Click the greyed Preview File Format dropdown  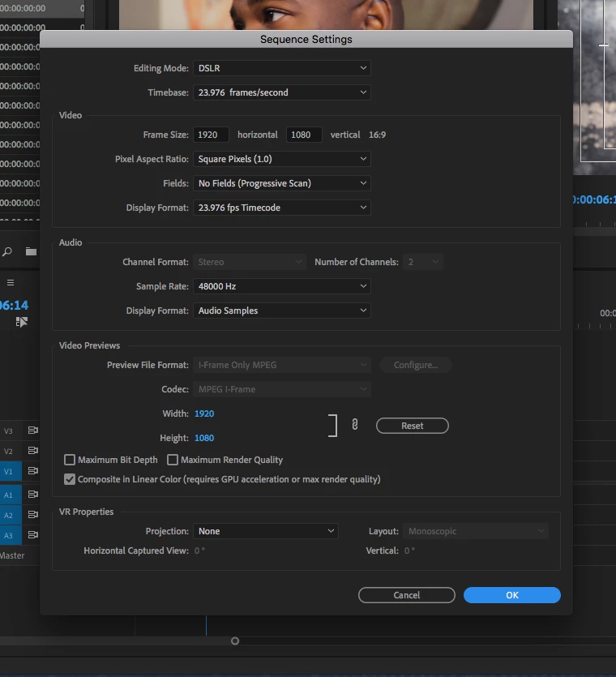(x=281, y=365)
